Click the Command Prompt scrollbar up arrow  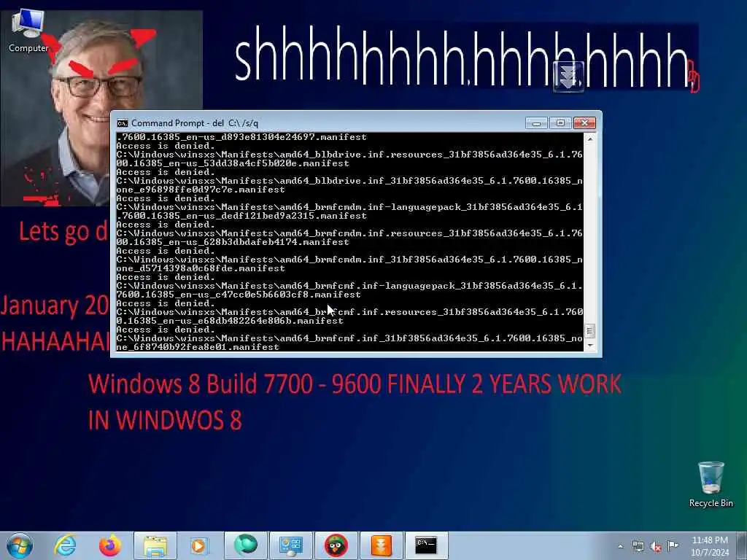point(589,139)
